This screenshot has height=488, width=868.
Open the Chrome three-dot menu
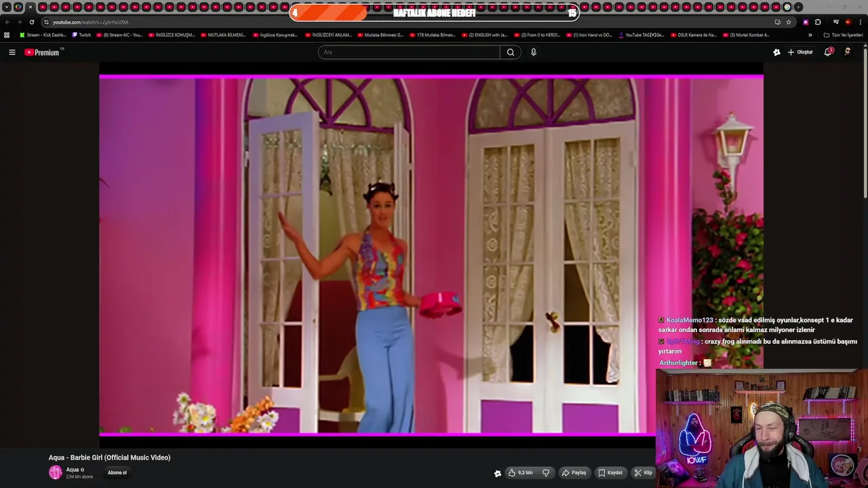coord(860,22)
